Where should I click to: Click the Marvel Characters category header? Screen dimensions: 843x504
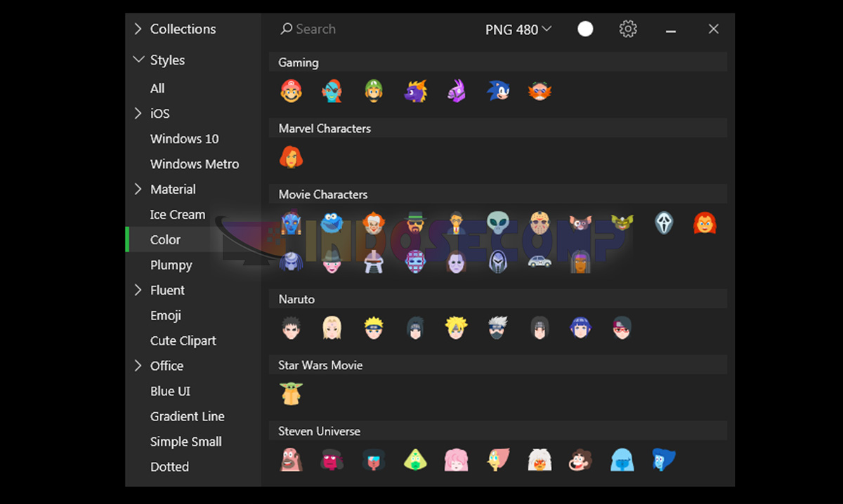coord(498,128)
